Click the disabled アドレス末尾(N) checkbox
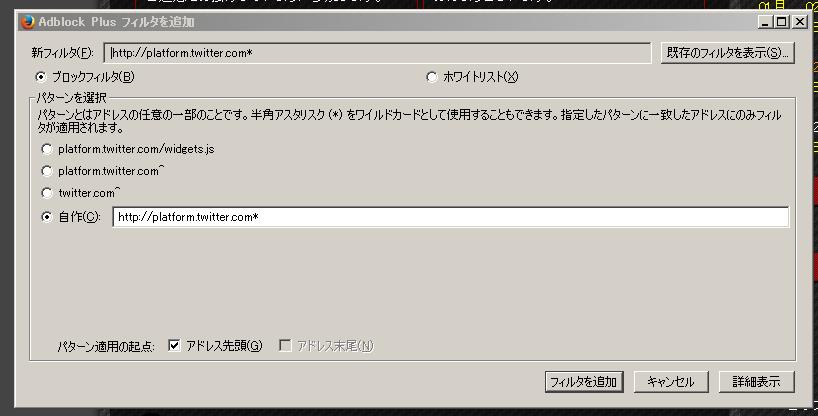The height and width of the screenshot is (416, 818). [285, 346]
